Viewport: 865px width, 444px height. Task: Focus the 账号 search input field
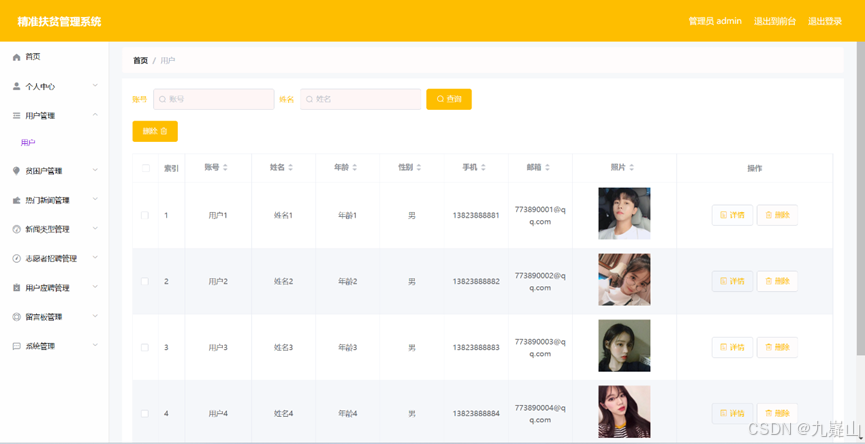click(213, 99)
